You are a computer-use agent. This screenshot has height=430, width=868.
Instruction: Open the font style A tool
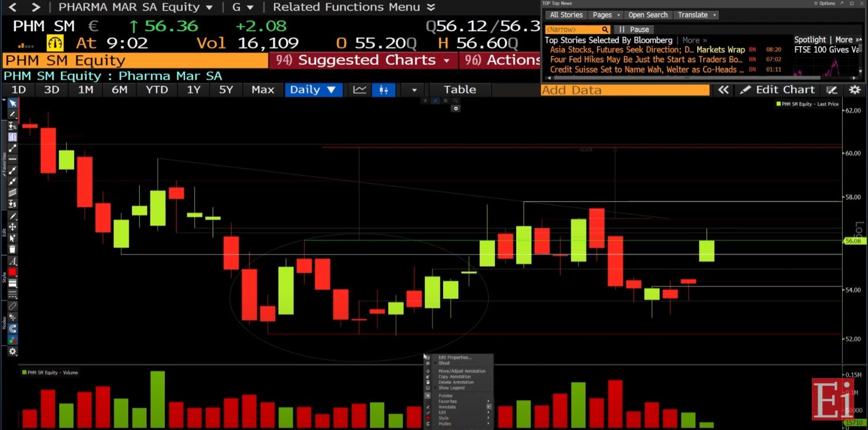(x=12, y=261)
